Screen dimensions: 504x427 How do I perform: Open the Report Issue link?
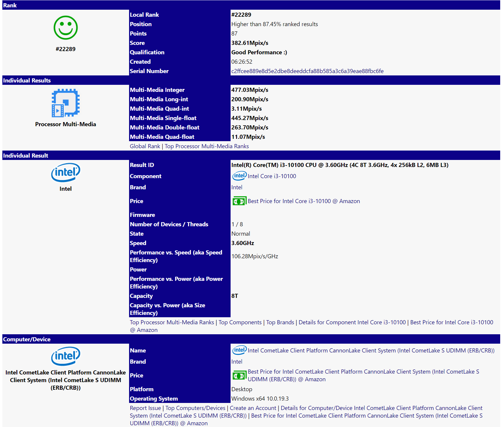pos(145,408)
